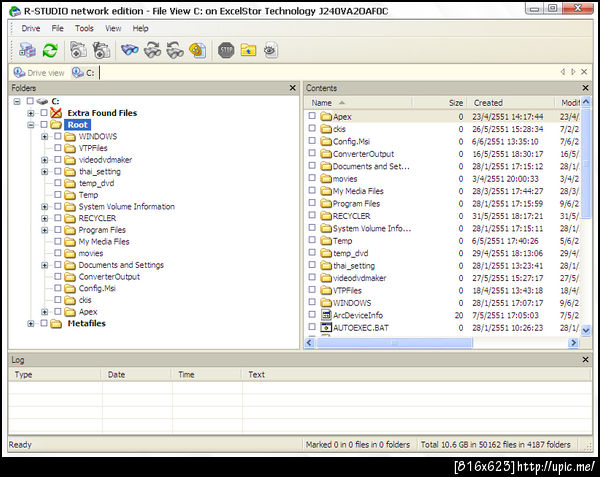Image resolution: width=600 pixels, height=477 pixels.
Task: Click the Create Image toolbar icon
Action: pos(78,50)
